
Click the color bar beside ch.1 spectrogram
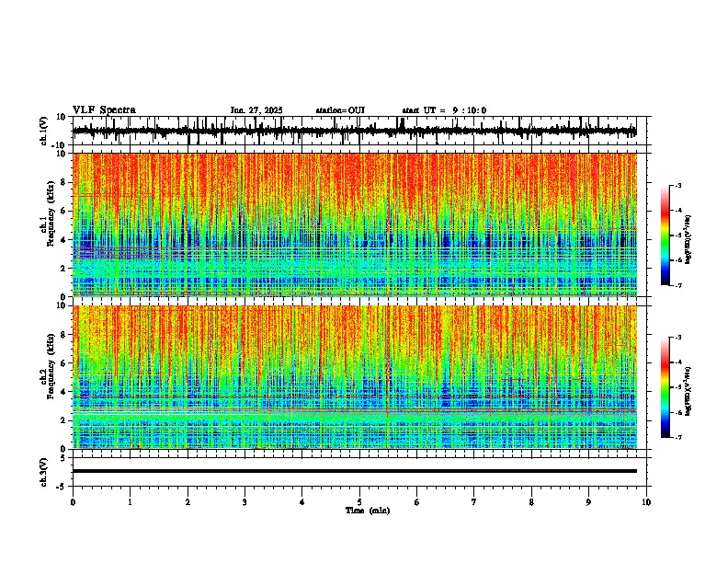pyautogui.click(x=665, y=236)
